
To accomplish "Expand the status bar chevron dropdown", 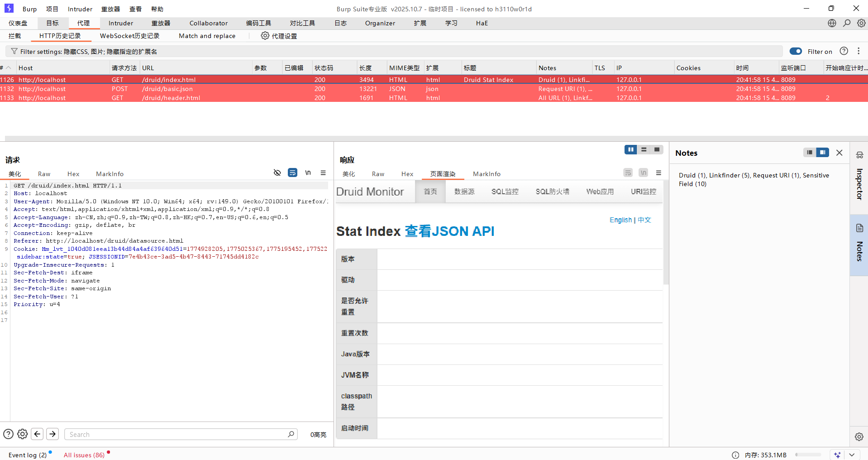I will coord(852,455).
